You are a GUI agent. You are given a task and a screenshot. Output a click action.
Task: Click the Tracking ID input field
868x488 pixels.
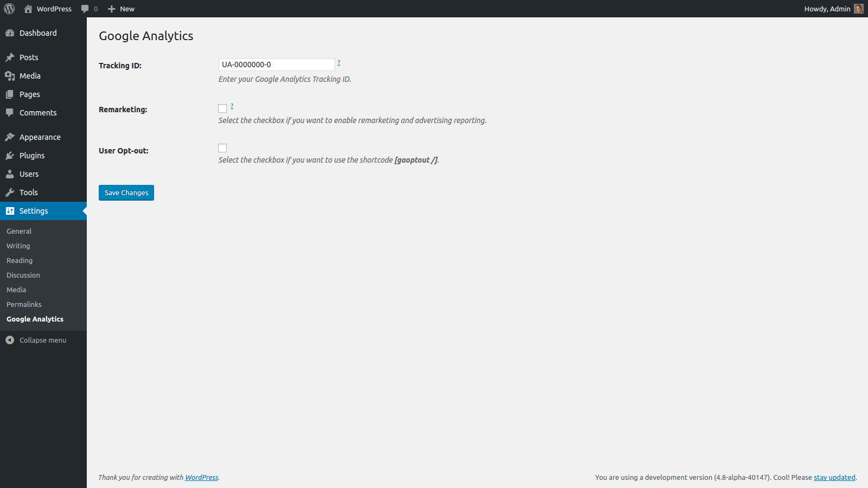click(277, 65)
